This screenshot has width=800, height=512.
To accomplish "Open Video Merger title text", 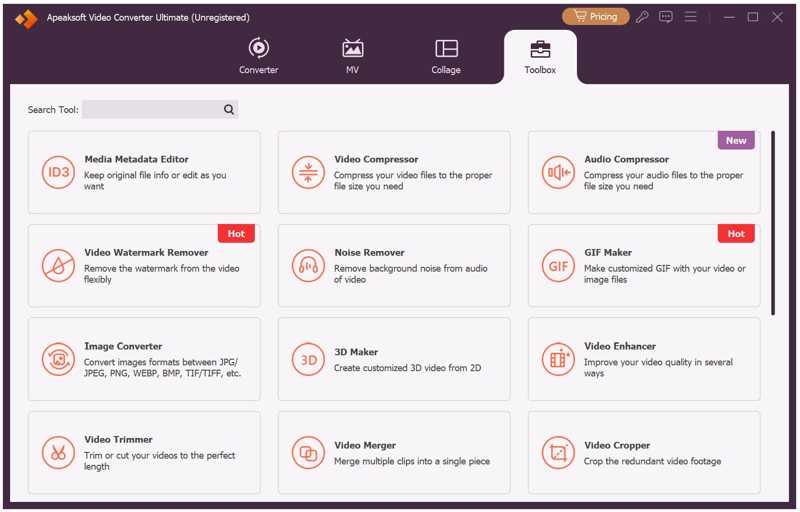I will point(365,445).
